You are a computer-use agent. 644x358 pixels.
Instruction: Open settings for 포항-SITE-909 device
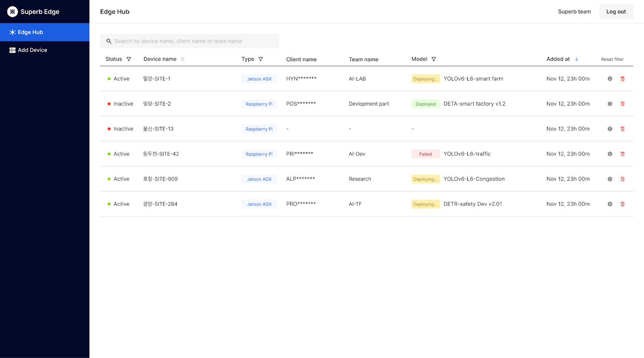[610, 179]
